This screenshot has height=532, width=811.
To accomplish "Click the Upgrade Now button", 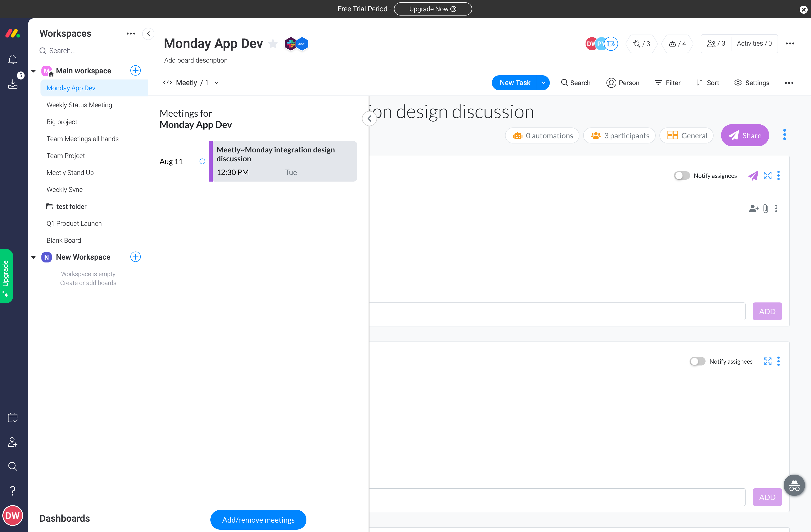I will (433, 9).
